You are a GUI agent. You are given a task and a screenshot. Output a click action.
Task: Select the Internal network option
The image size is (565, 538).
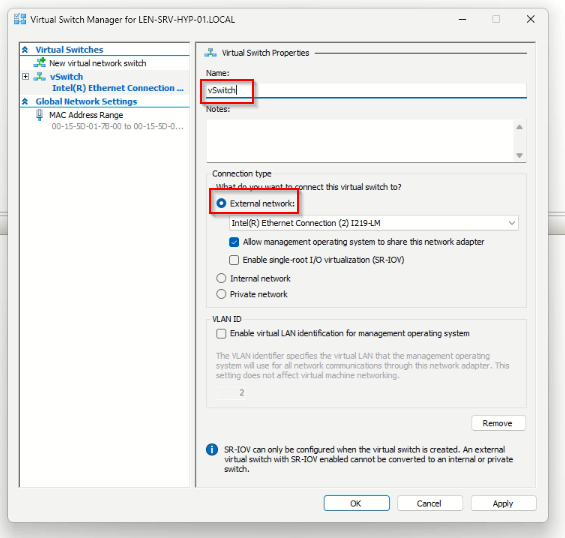[221, 278]
